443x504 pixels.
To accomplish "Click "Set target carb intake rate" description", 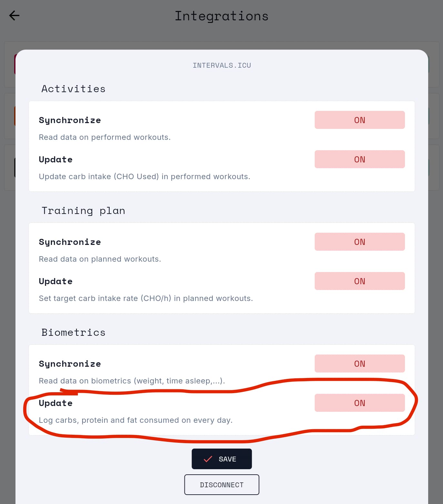I will pyautogui.click(x=146, y=298).
